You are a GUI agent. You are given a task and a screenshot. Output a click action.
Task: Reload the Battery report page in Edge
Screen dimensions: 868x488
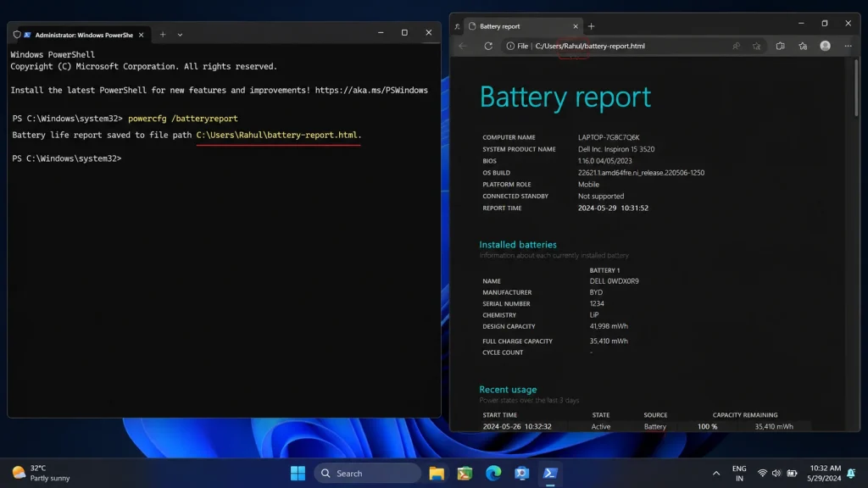[x=488, y=46]
